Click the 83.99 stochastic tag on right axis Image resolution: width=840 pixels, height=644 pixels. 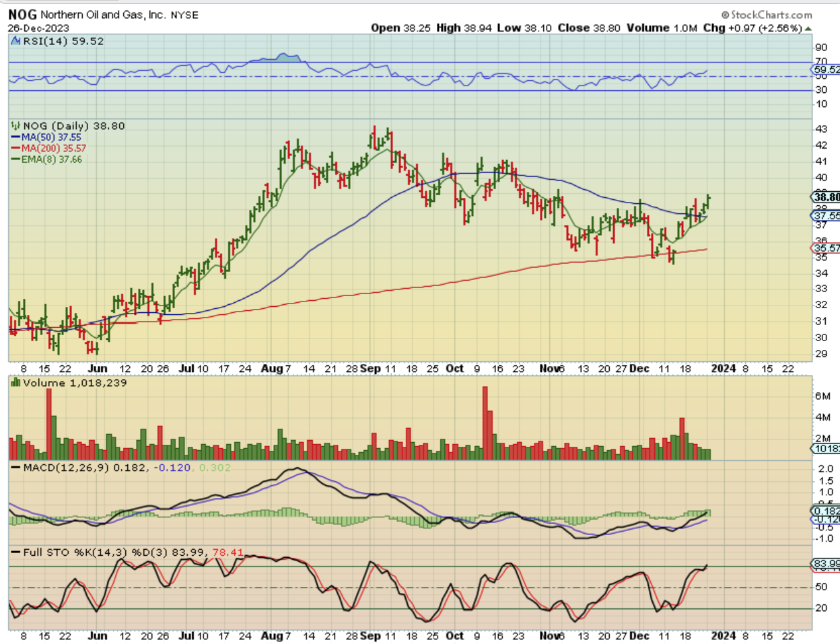[x=827, y=564]
